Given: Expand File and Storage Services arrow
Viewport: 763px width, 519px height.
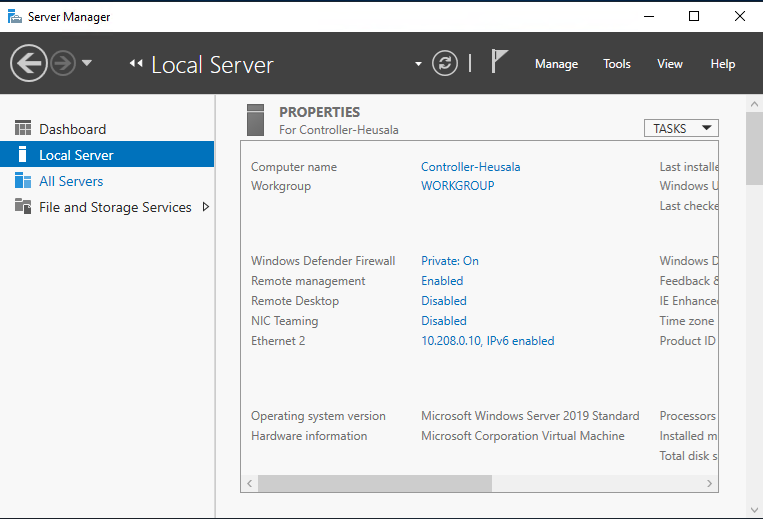Looking at the screenshot, I should (x=206, y=207).
